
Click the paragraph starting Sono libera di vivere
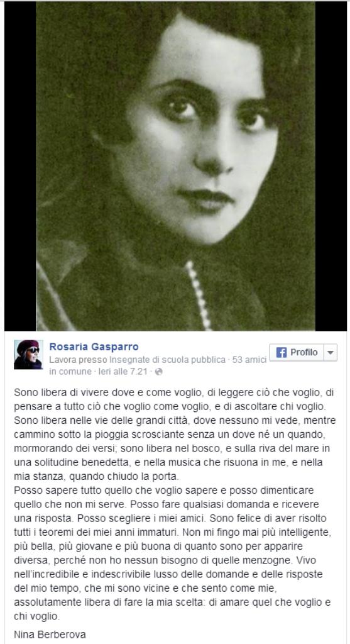[175, 435]
